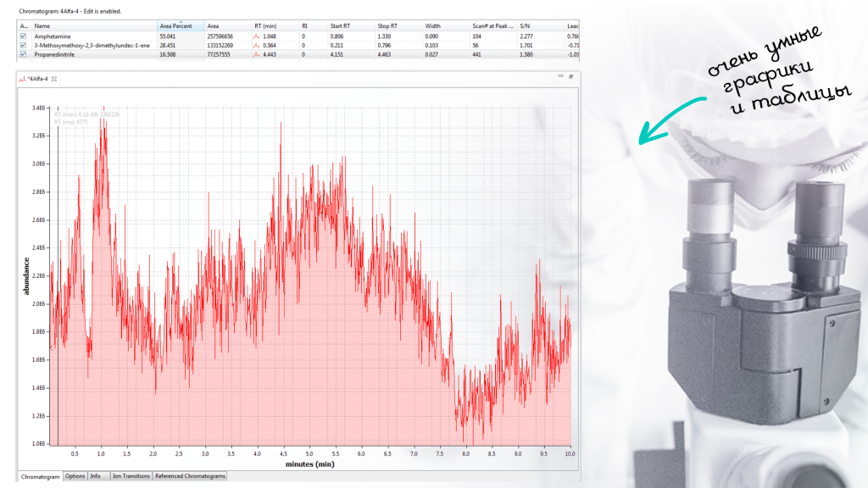Switch to the Options tab
868x488 pixels.
[x=75, y=476]
